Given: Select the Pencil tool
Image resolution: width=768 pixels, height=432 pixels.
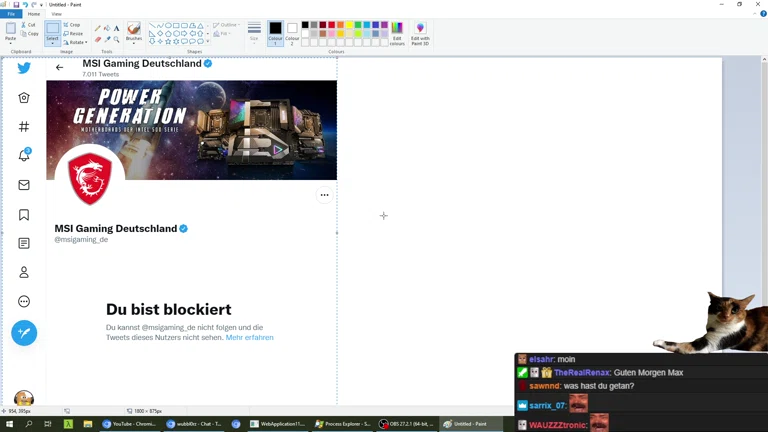Looking at the screenshot, I should point(97,28).
